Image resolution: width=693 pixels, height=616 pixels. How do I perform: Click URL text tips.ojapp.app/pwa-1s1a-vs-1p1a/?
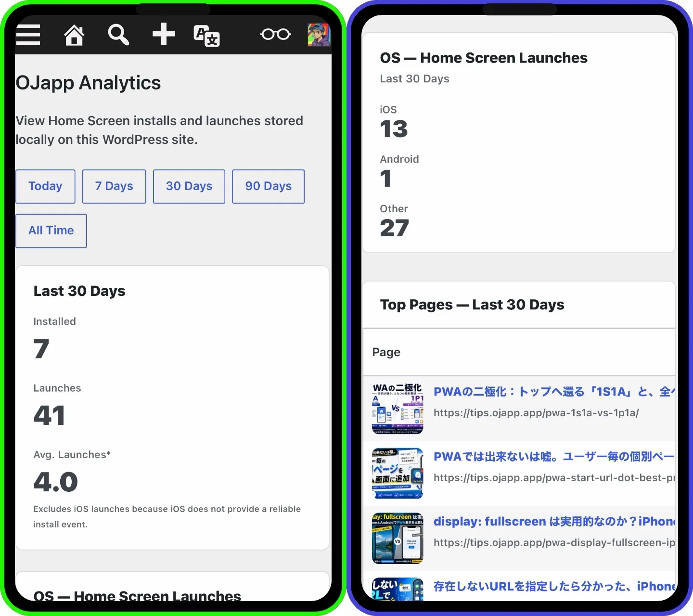click(536, 413)
